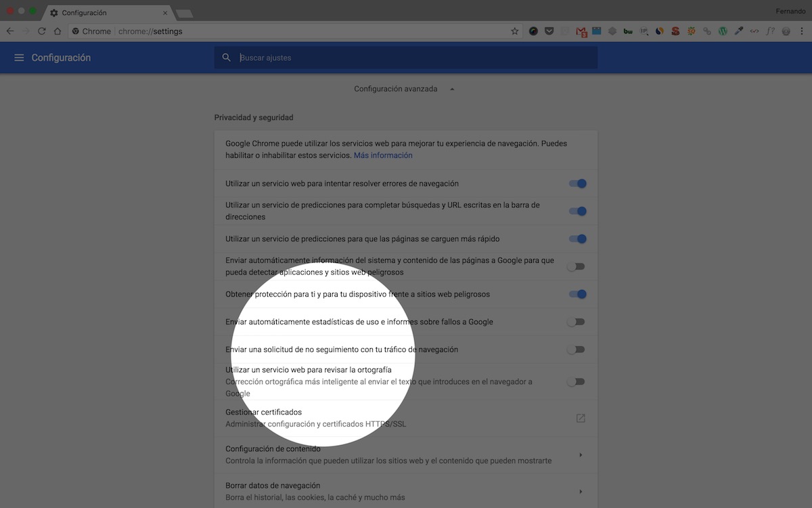This screenshot has width=812, height=508.
Task: Open the Configuración hamburger menu
Action: 19,58
